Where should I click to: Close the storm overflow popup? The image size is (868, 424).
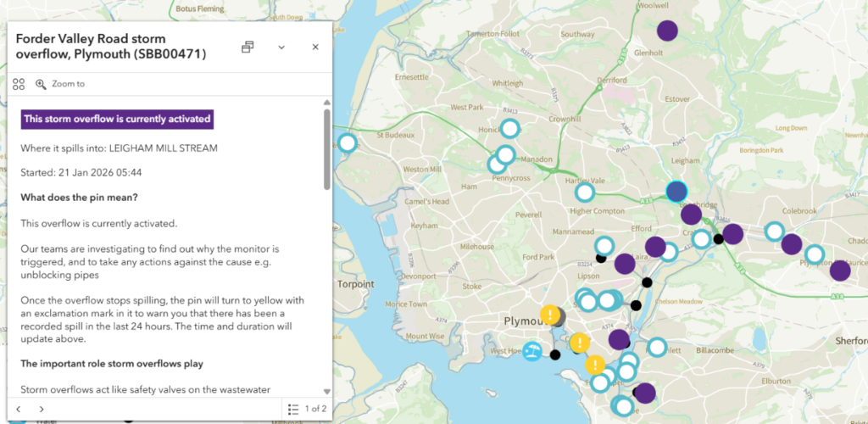click(x=315, y=47)
